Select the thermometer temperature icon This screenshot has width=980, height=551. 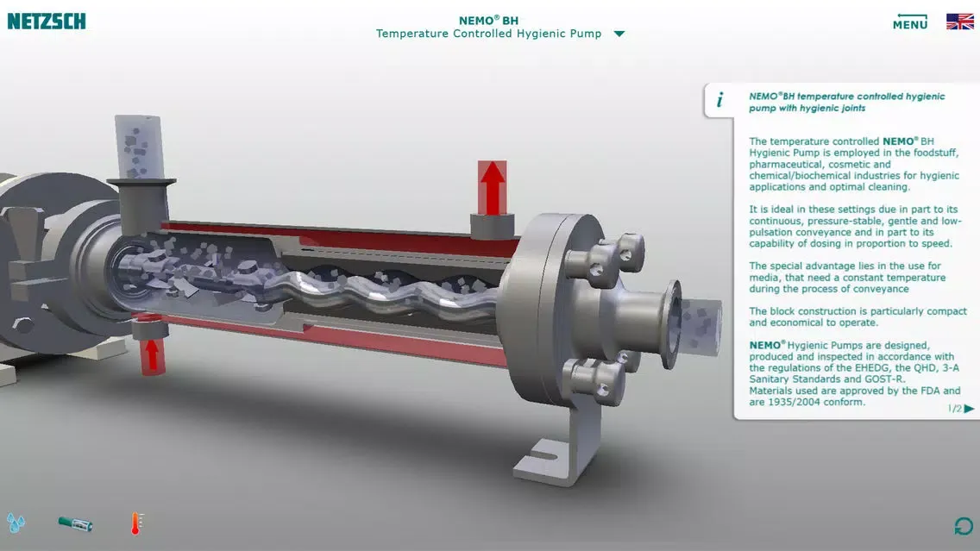[136, 523]
